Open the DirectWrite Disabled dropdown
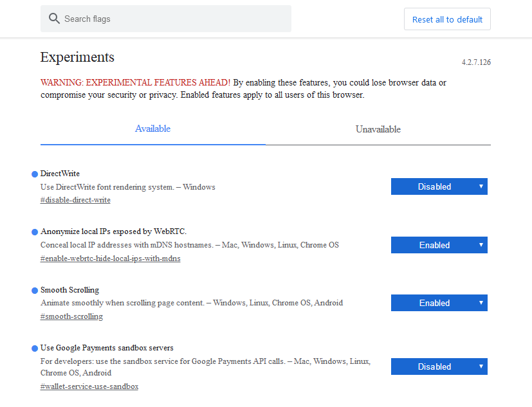Image resolution: width=532 pixels, height=407 pixels. [439, 186]
